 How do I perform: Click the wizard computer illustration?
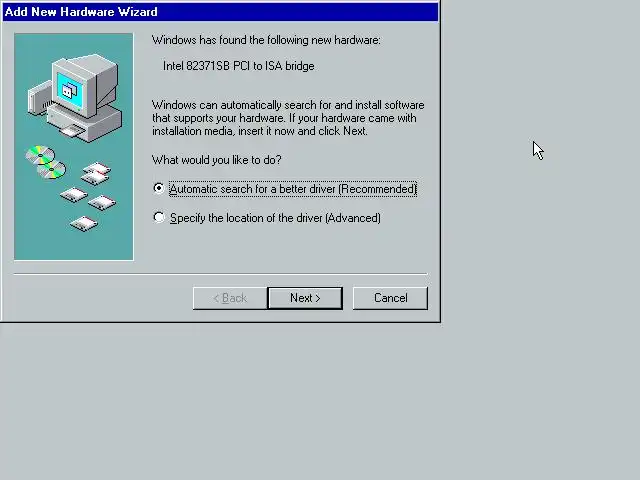(x=74, y=147)
